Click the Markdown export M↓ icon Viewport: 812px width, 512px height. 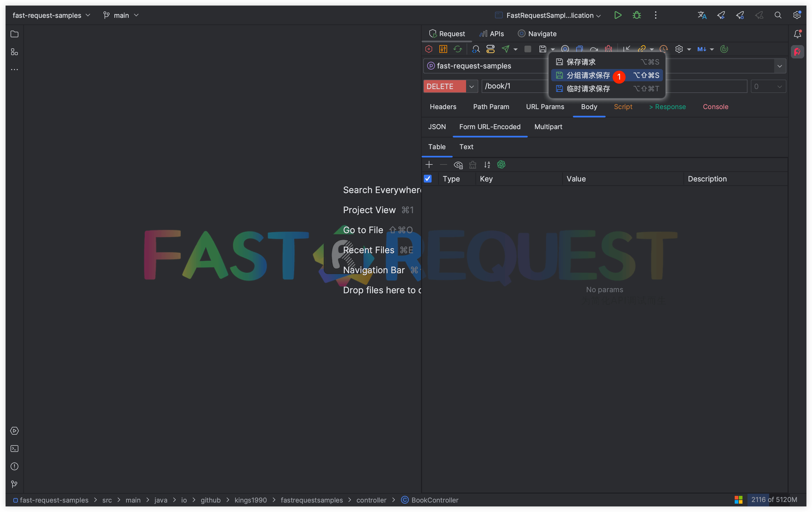pyautogui.click(x=702, y=49)
